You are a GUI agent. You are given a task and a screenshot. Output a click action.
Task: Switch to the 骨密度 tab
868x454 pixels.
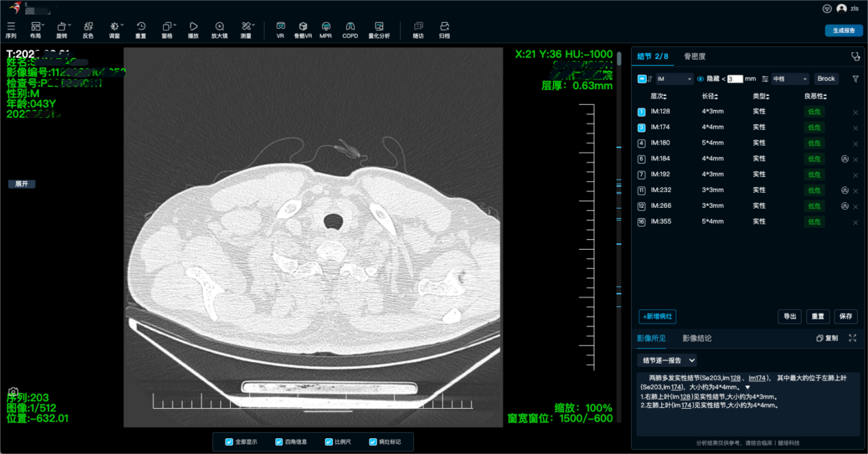tap(695, 56)
